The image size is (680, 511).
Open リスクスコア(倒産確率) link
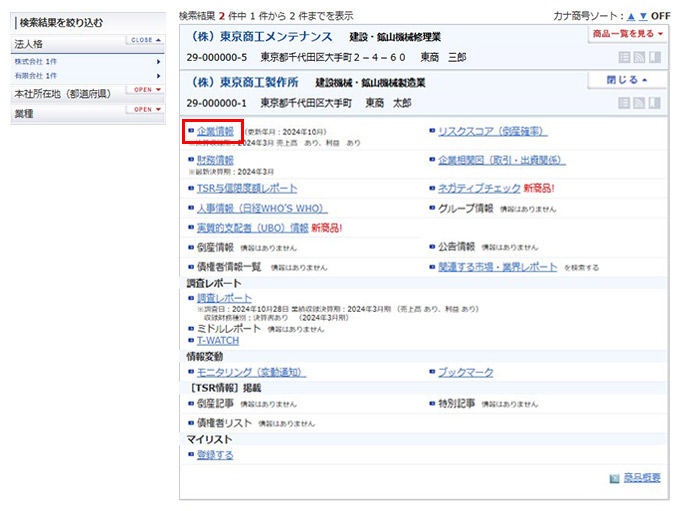coord(493,131)
